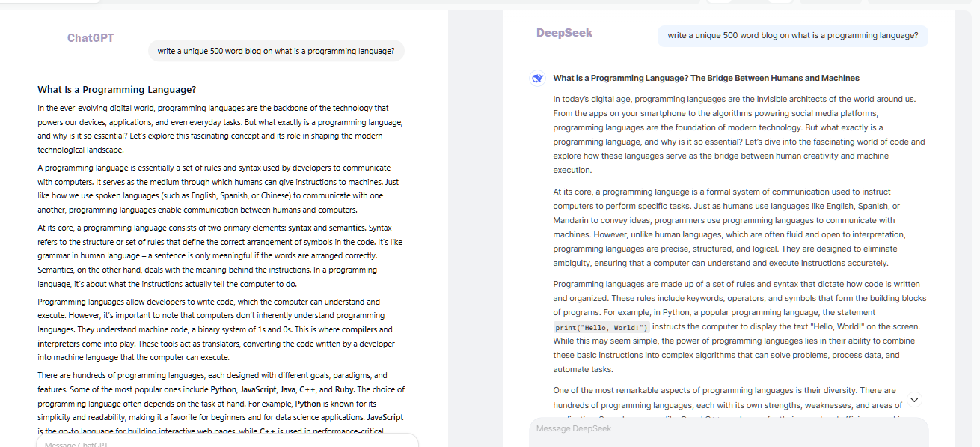Click DeepSeek paragraph starting "In today's digital age"
Viewport: 980px width, 447px height.
739,135
